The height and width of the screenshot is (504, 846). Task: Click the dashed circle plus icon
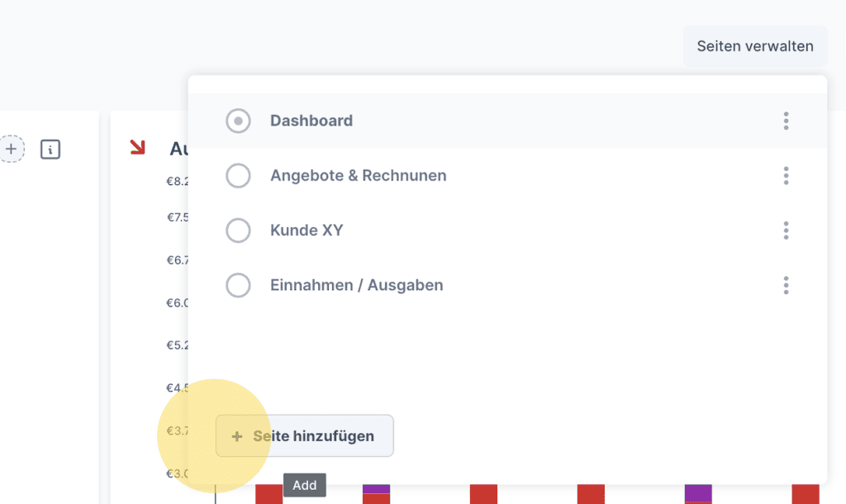tap(11, 149)
